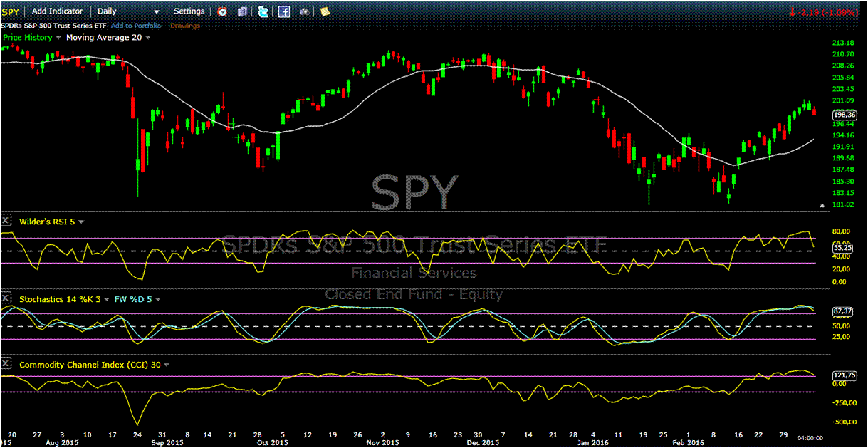Click the Oct 2015 date axis label
This screenshot has width=868, height=448.
[x=273, y=443]
